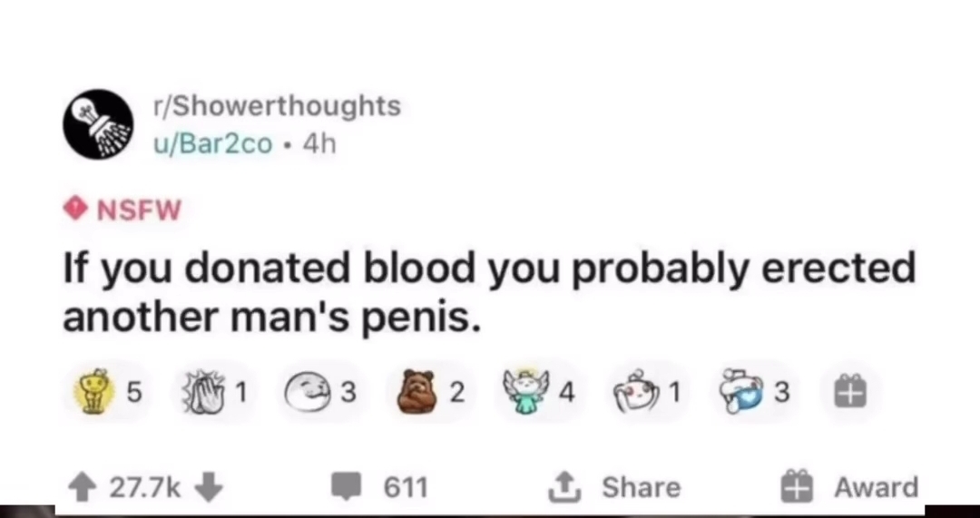Upvote the post
The image size is (980, 518).
coord(85,488)
